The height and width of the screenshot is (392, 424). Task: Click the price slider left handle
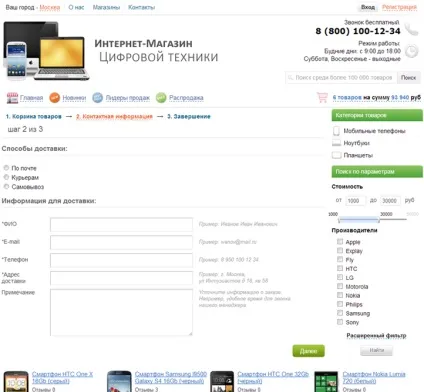[x=339, y=219]
